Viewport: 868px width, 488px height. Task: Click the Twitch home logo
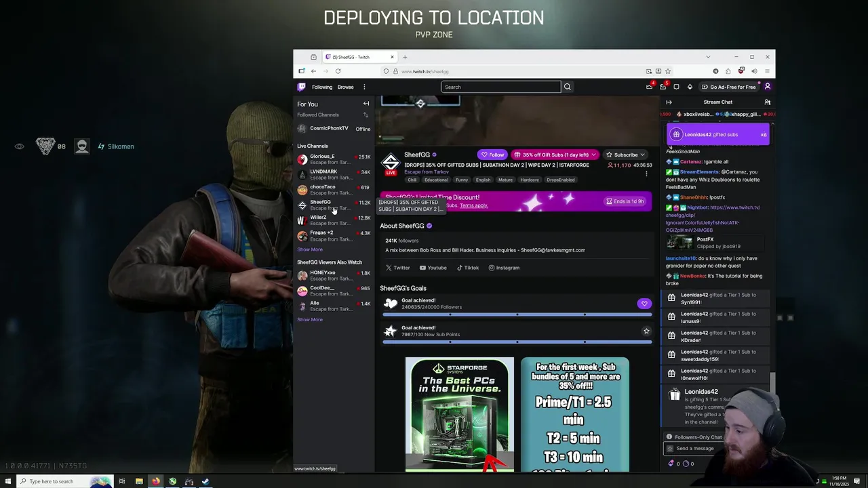pyautogui.click(x=301, y=87)
